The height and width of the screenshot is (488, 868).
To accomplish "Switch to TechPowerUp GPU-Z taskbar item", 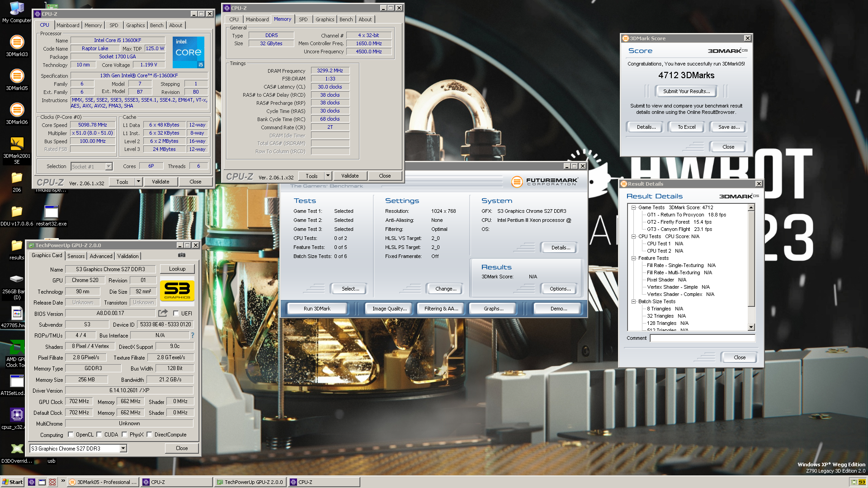I will (250, 482).
